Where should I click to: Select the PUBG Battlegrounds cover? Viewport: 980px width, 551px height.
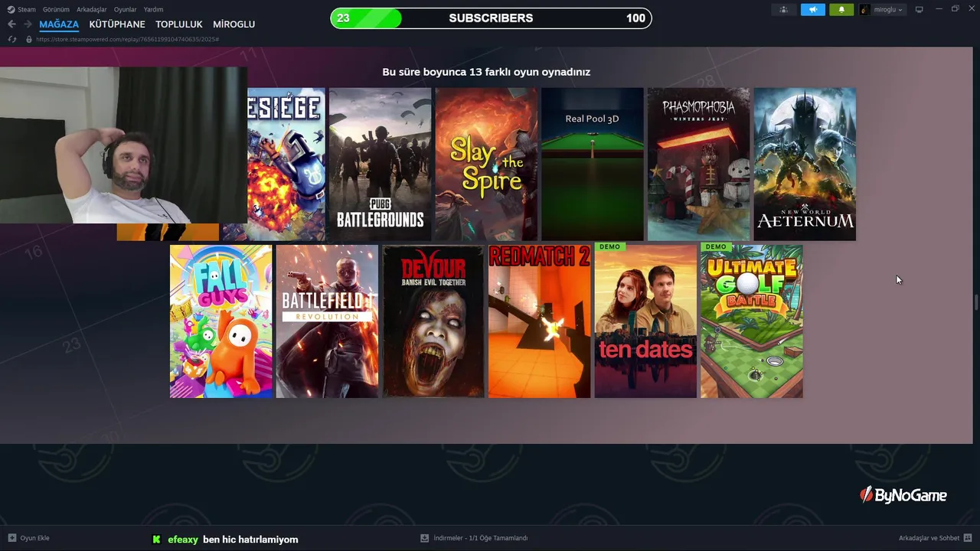tap(380, 164)
